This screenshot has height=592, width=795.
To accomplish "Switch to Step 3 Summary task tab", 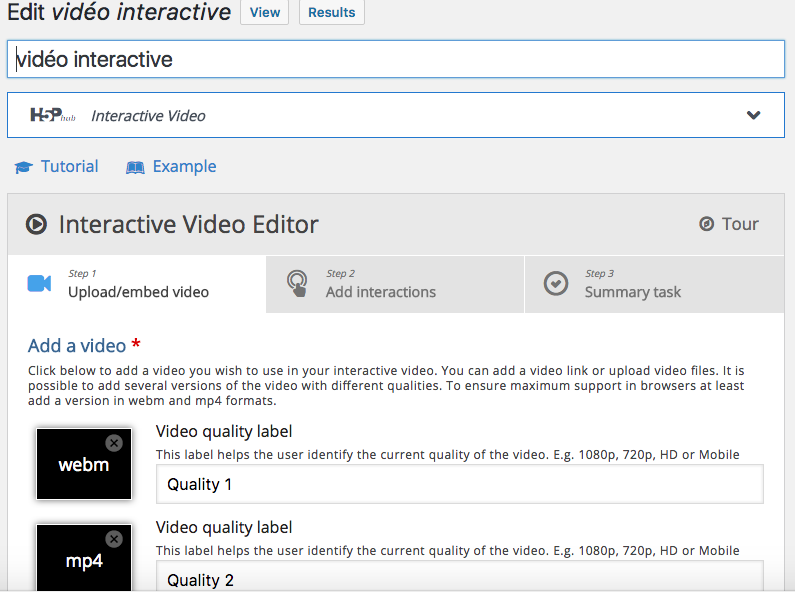I will click(x=655, y=284).
